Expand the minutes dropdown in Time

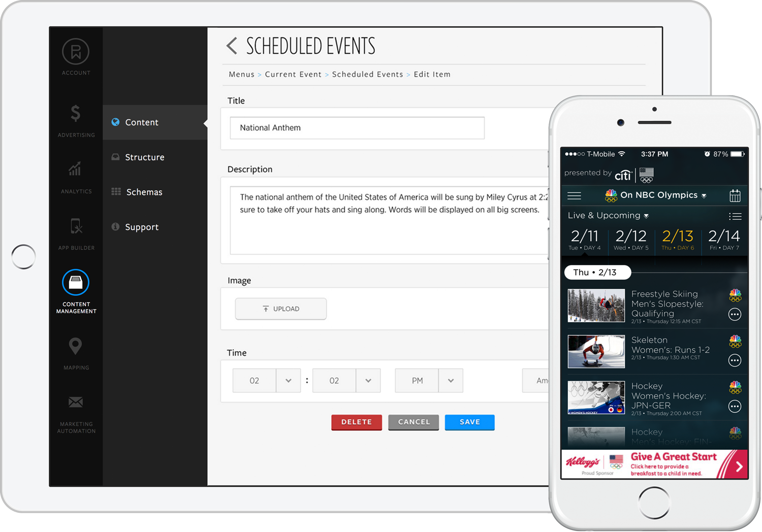[x=368, y=381]
